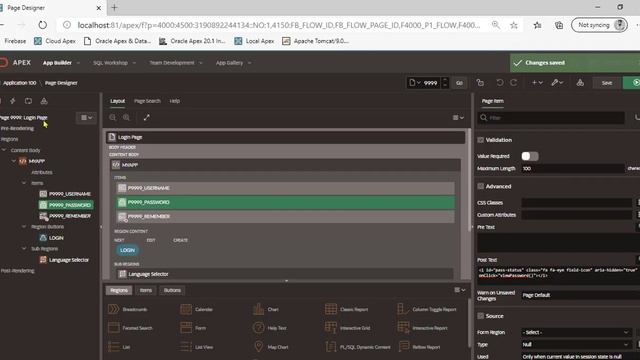Reload the browser page
This screenshot has width=640, height=360.
coord(42,25)
